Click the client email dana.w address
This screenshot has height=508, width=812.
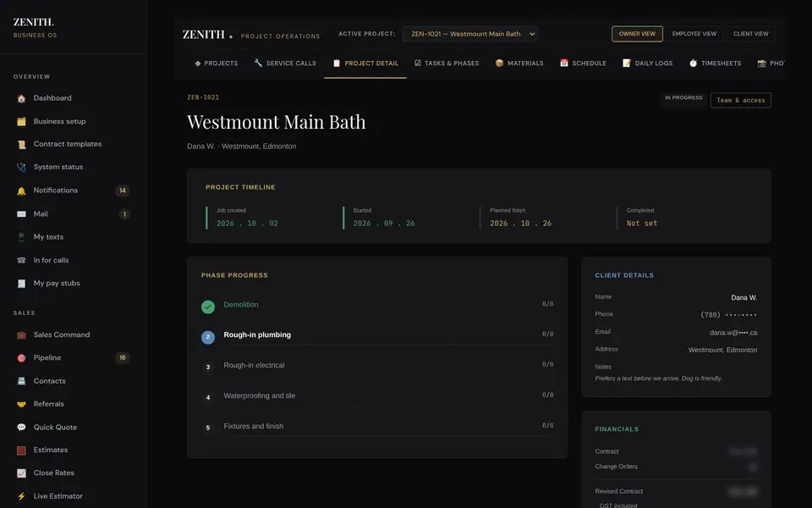pos(733,333)
